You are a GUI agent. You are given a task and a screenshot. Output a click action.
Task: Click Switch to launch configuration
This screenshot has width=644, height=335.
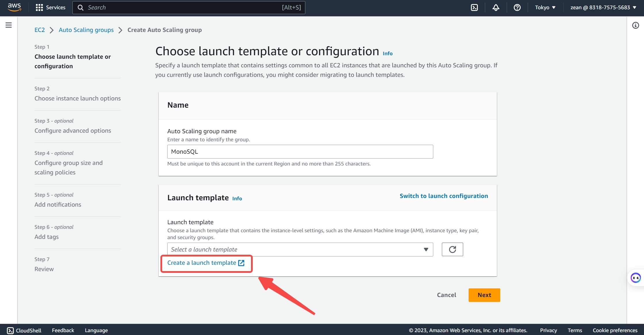pyautogui.click(x=444, y=196)
